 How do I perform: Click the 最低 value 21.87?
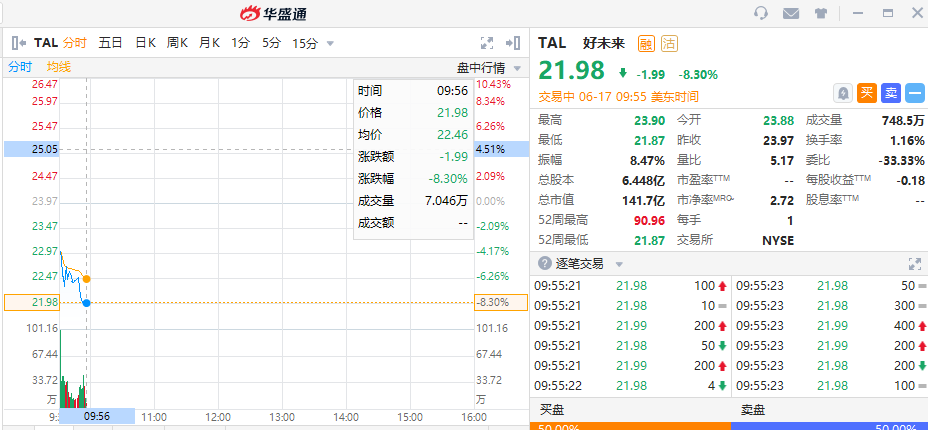pyautogui.click(x=647, y=141)
